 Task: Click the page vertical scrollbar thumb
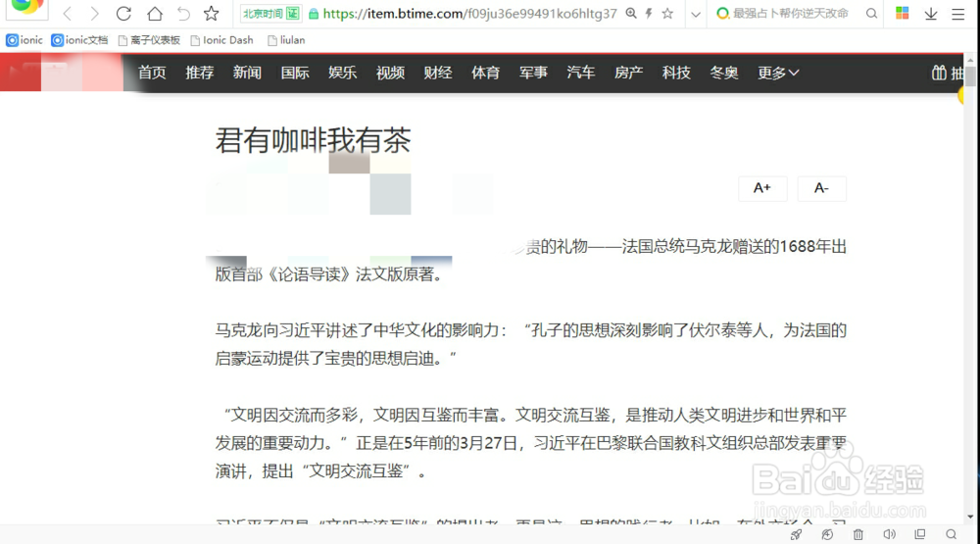970,76
